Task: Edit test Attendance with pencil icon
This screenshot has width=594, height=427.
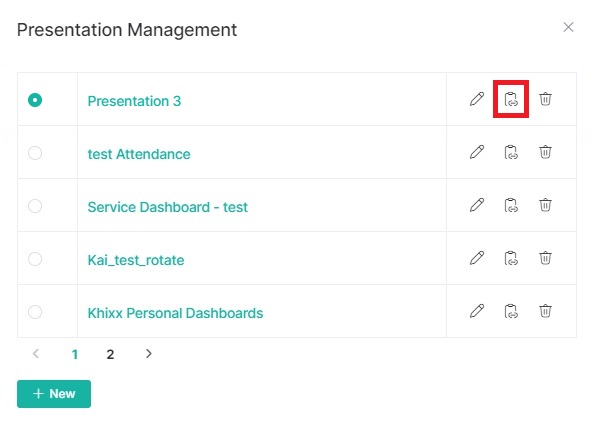Action: click(x=477, y=152)
